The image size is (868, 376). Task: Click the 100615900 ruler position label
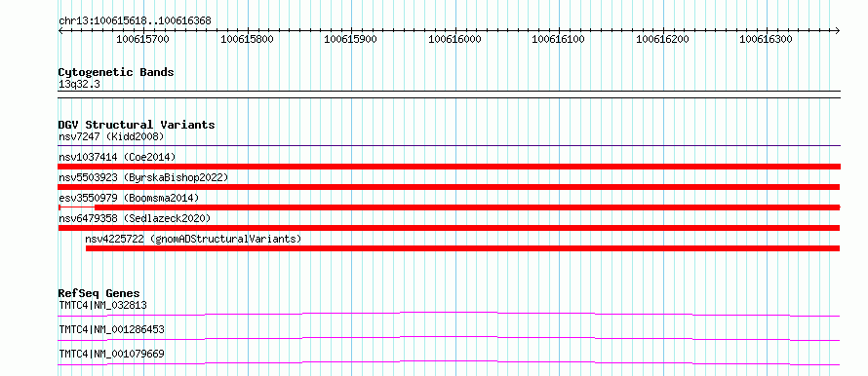[350, 39]
